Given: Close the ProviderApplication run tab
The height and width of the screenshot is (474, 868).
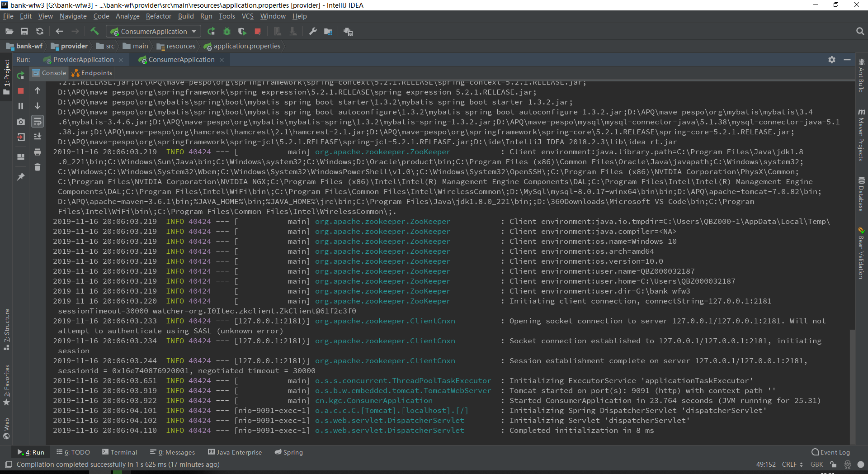Looking at the screenshot, I should (121, 60).
